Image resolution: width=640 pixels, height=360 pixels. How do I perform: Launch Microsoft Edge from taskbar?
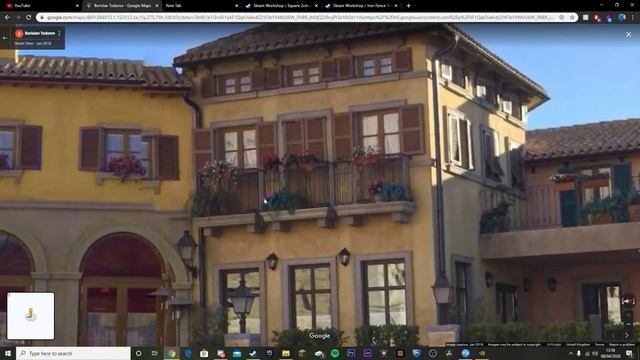pos(188,353)
